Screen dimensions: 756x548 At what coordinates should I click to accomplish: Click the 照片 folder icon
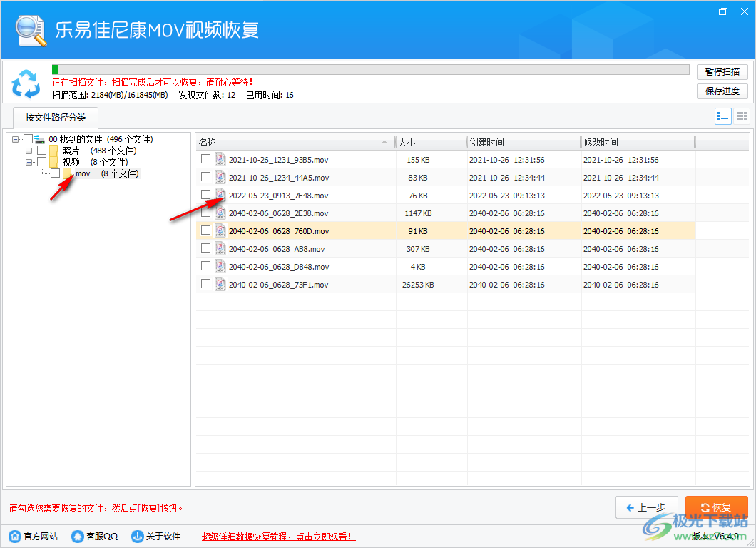click(x=53, y=151)
